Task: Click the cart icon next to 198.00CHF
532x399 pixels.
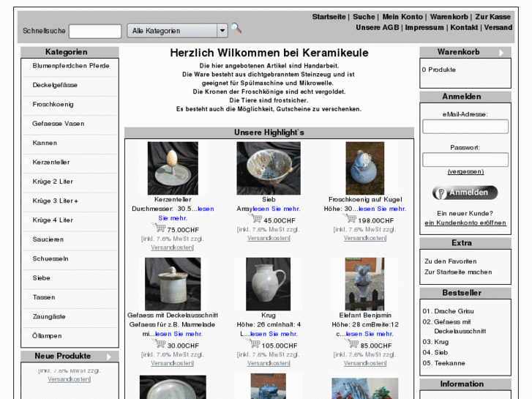Action: (x=350, y=218)
